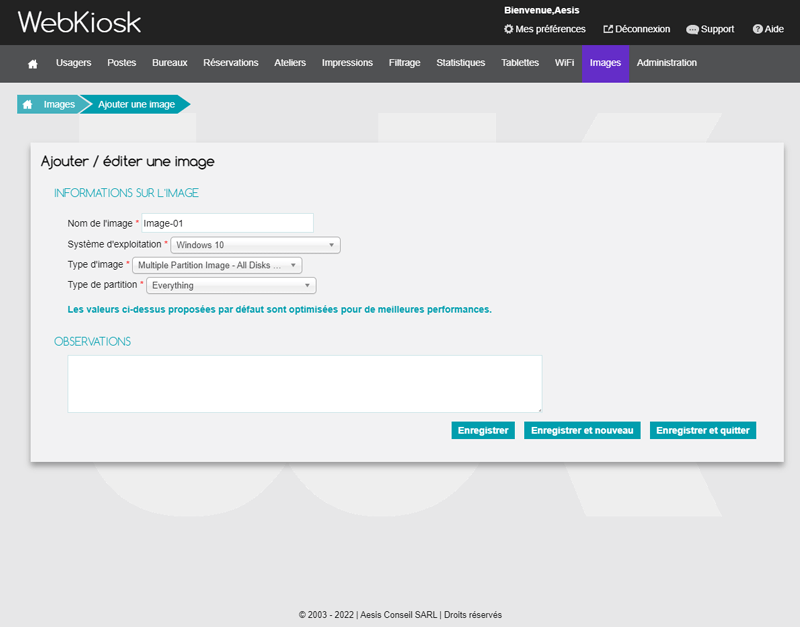Click the Bienvenue,Aesis greeting text
Viewport: 800px width, 627px height.
(541, 10)
